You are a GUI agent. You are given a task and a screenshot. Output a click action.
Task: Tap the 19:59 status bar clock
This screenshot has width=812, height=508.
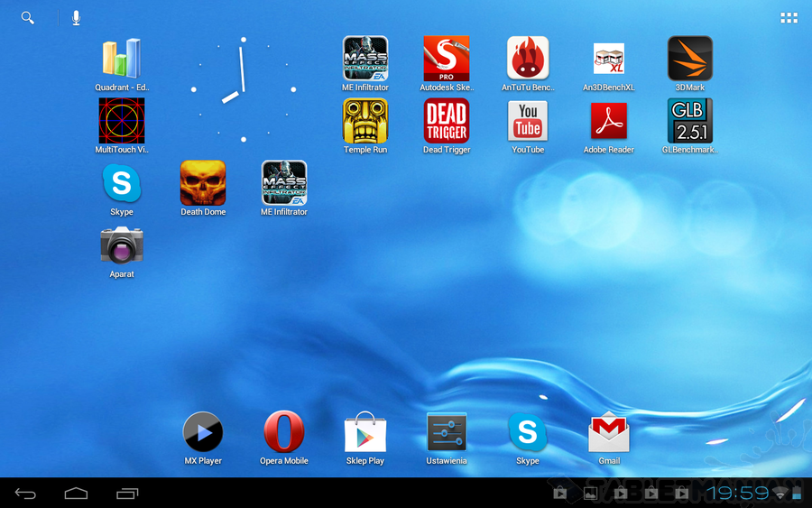click(738, 493)
